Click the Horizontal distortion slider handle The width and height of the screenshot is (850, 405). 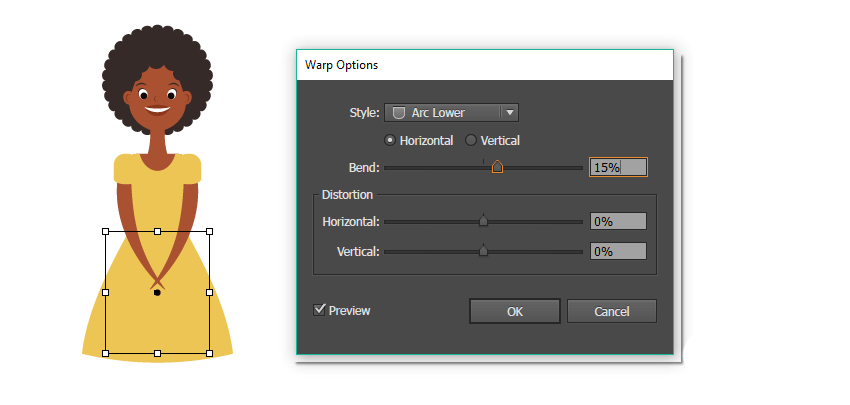(484, 221)
